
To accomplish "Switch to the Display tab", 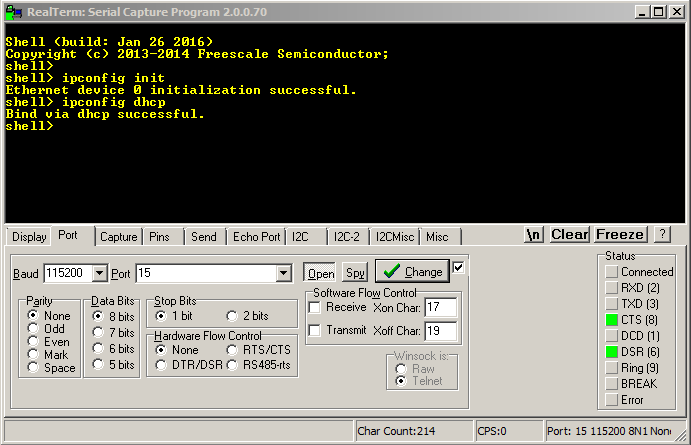I will (x=29, y=237).
